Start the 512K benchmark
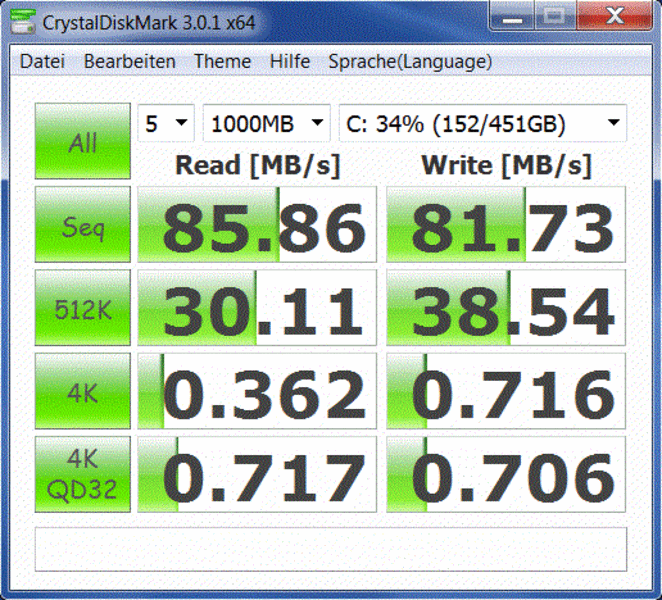 (83, 308)
